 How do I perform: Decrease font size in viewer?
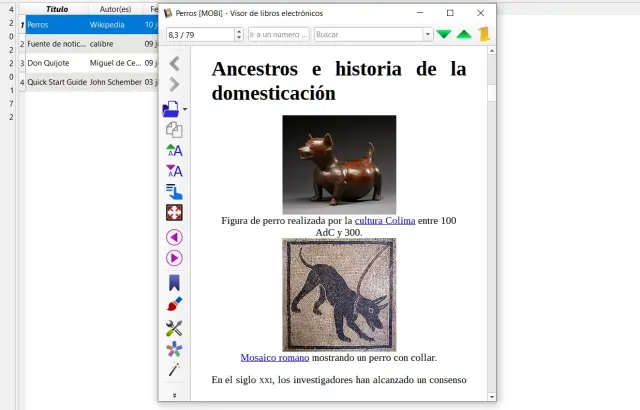(x=174, y=171)
